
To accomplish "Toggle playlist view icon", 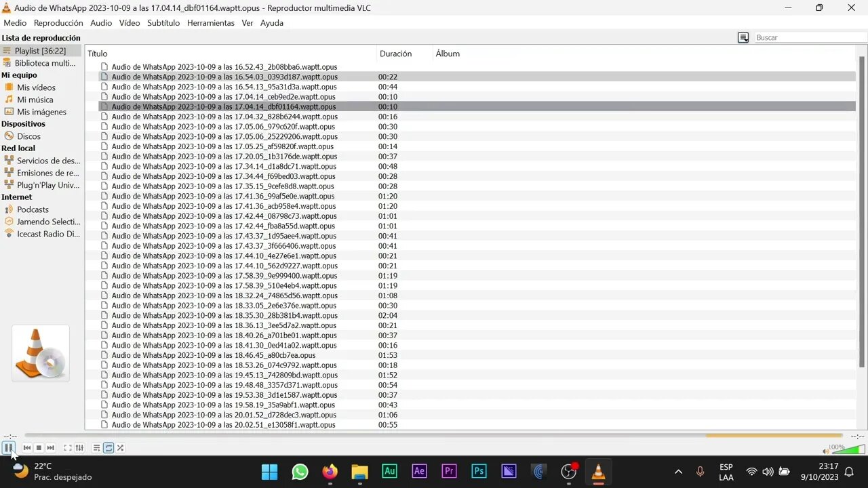I will coord(96,448).
